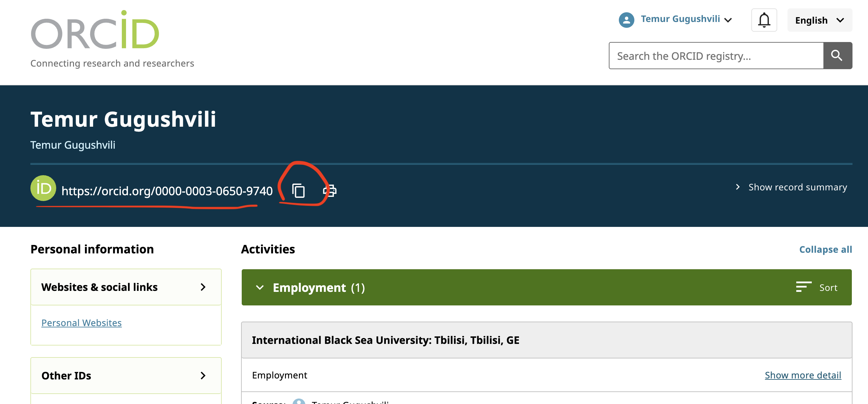This screenshot has width=868, height=404.
Task: Open the Employment Sort menu
Action: (816, 287)
